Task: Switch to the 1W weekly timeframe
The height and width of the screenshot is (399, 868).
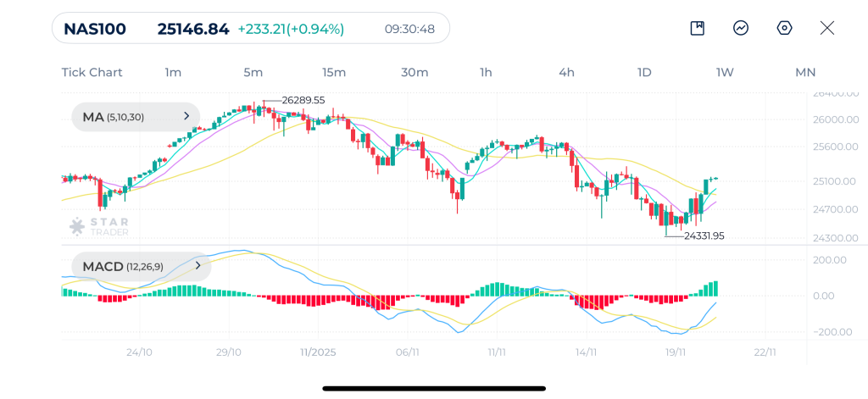Action: 725,72
